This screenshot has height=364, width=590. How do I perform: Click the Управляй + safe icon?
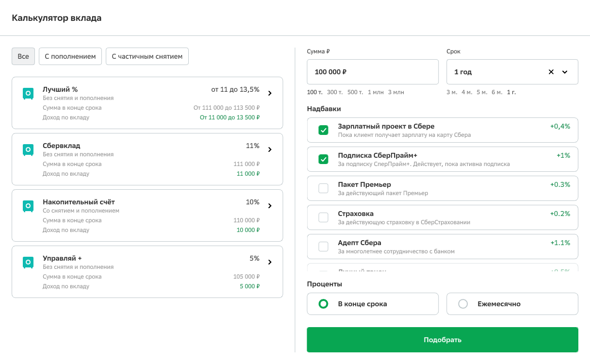pyautogui.click(x=28, y=263)
